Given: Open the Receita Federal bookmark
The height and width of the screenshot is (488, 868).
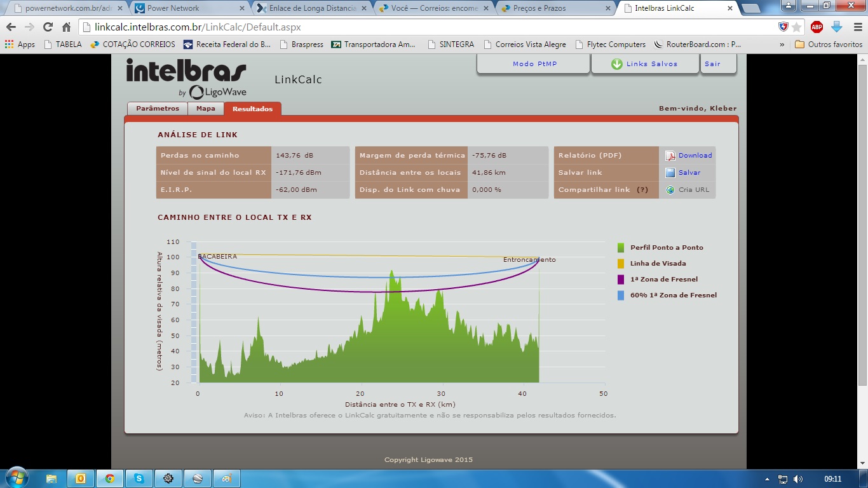Looking at the screenshot, I should pos(227,44).
